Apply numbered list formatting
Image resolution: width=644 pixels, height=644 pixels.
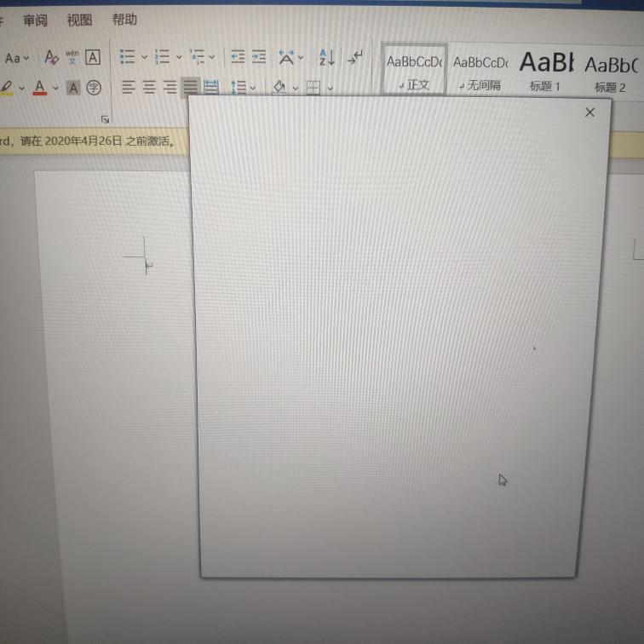point(162,57)
